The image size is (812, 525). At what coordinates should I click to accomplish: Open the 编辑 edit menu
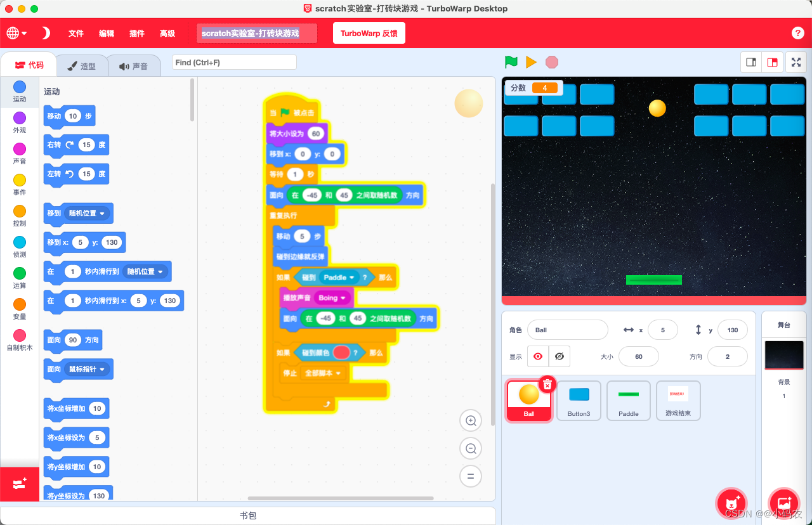click(107, 33)
